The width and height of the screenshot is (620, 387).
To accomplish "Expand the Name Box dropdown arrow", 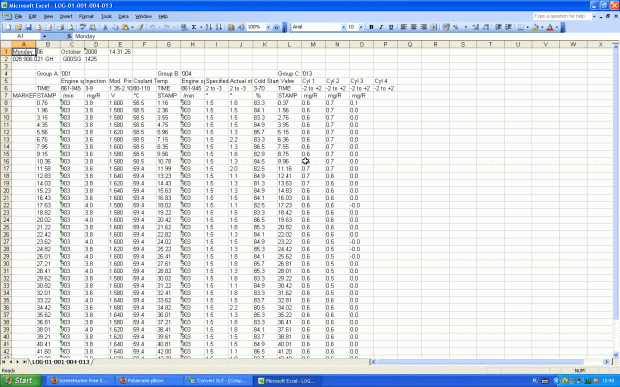I will coord(44,36).
